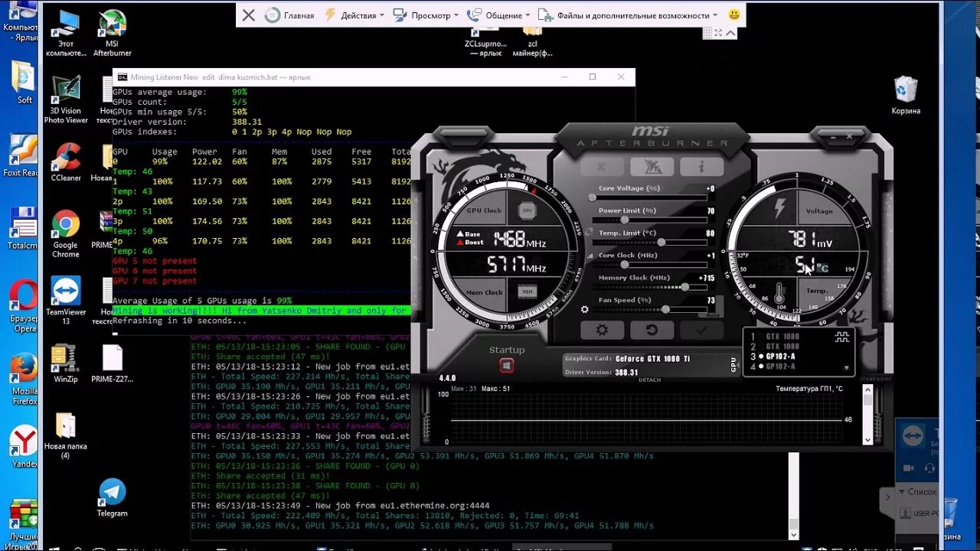Open the TeamViewer Главная menu
The width and height of the screenshot is (980, 551).
point(290,15)
